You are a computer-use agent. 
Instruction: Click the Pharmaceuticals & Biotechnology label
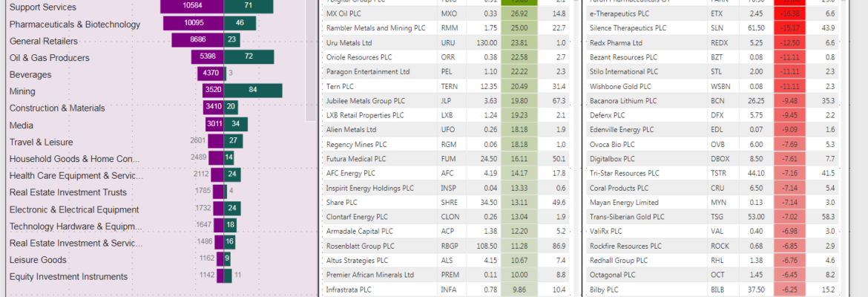[75, 25]
